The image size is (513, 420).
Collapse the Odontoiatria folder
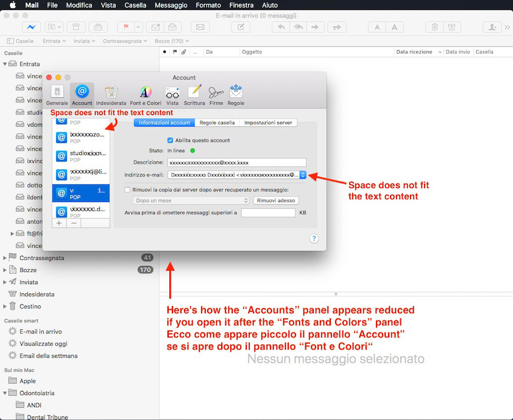(5, 393)
